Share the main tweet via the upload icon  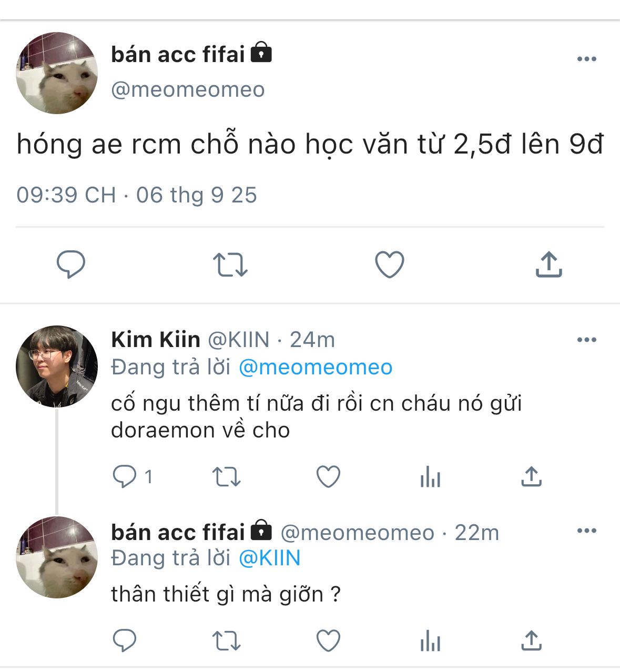point(549,264)
